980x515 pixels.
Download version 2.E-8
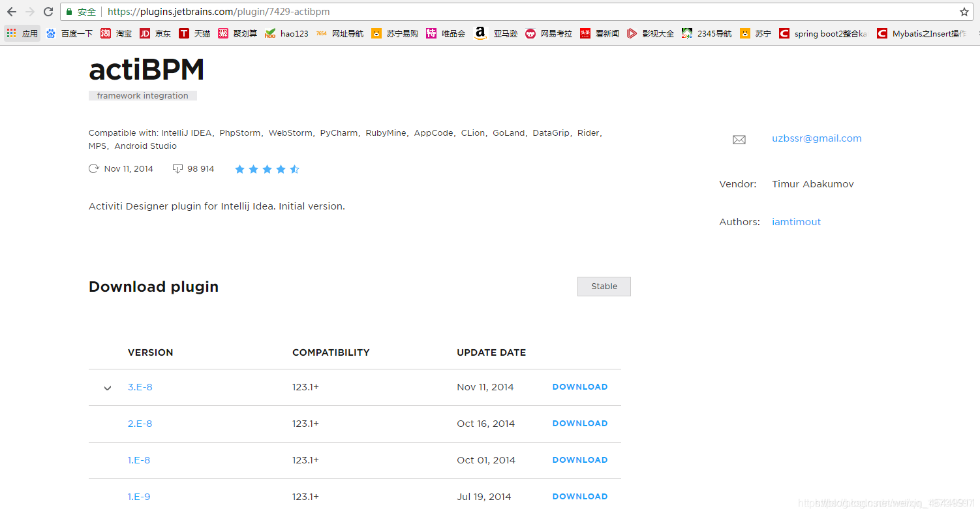(580, 424)
